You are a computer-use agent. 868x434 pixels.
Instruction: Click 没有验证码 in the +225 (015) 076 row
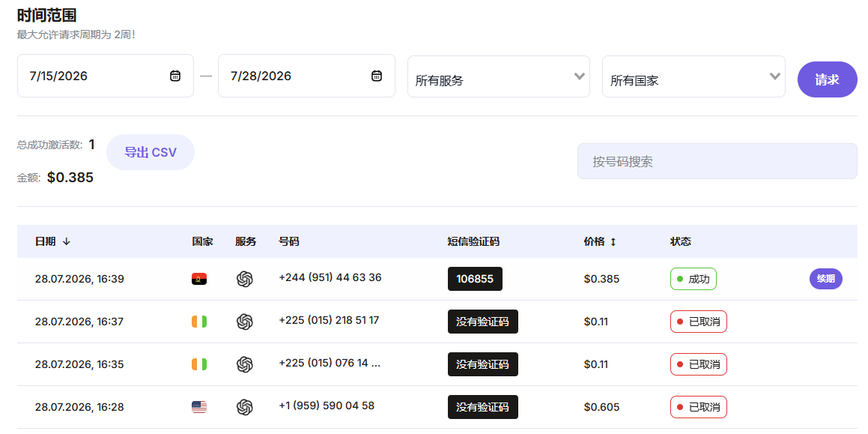483,364
